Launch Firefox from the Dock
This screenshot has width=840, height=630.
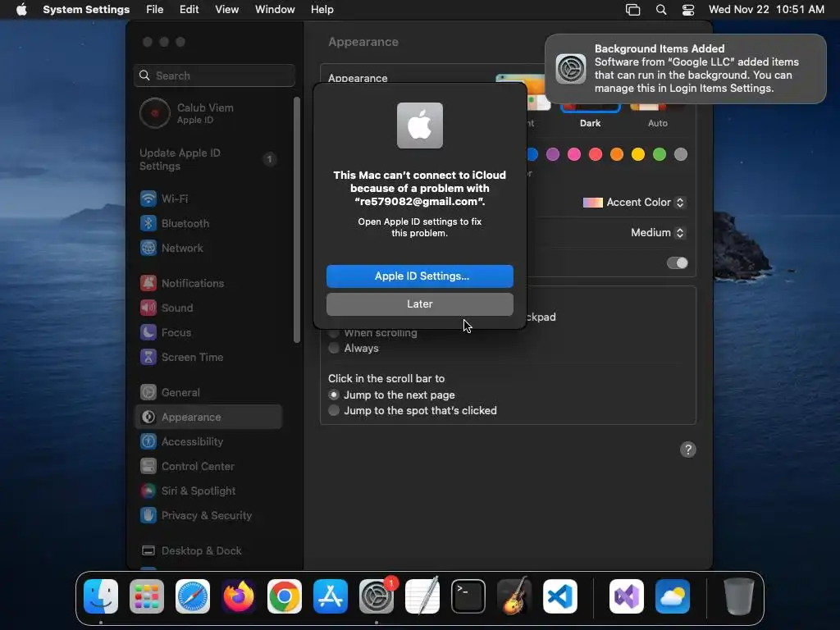pos(239,596)
